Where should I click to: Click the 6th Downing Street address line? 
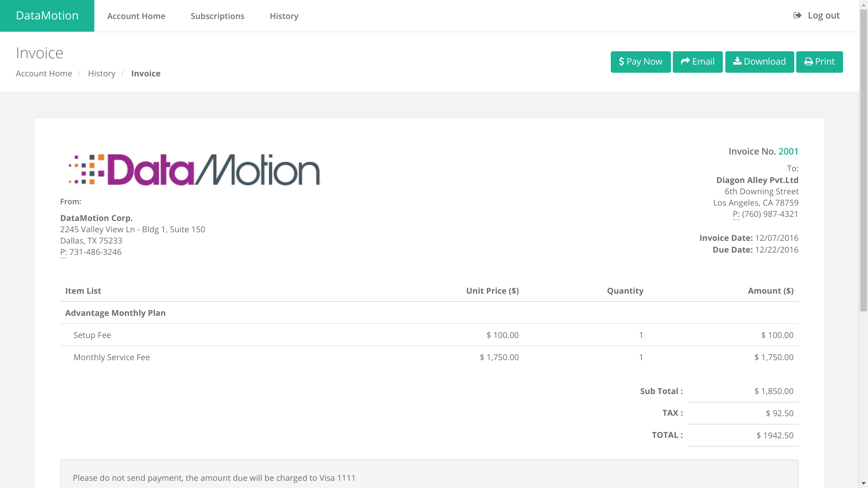click(x=761, y=191)
